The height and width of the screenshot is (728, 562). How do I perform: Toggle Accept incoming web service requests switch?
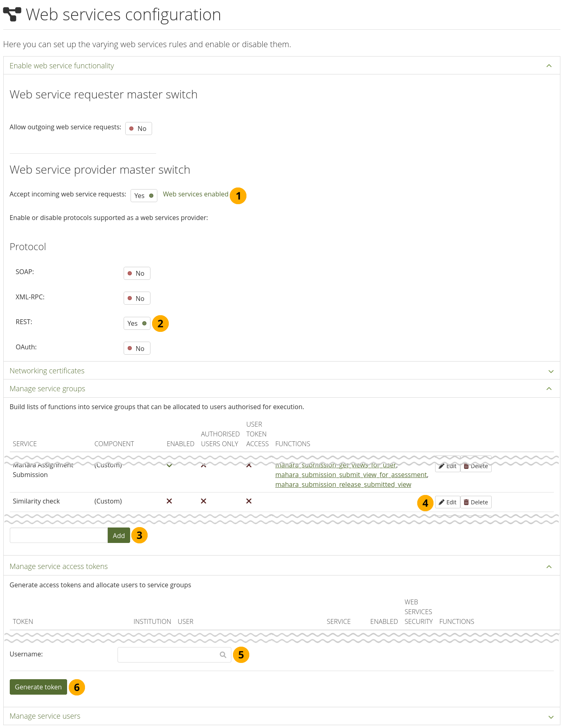(144, 196)
